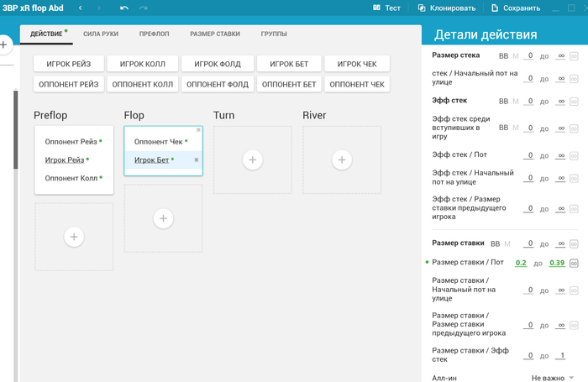The height and width of the screenshot is (382, 588).
Task: Add the ИГРОК КОЛЛ action
Action: coord(143,64)
